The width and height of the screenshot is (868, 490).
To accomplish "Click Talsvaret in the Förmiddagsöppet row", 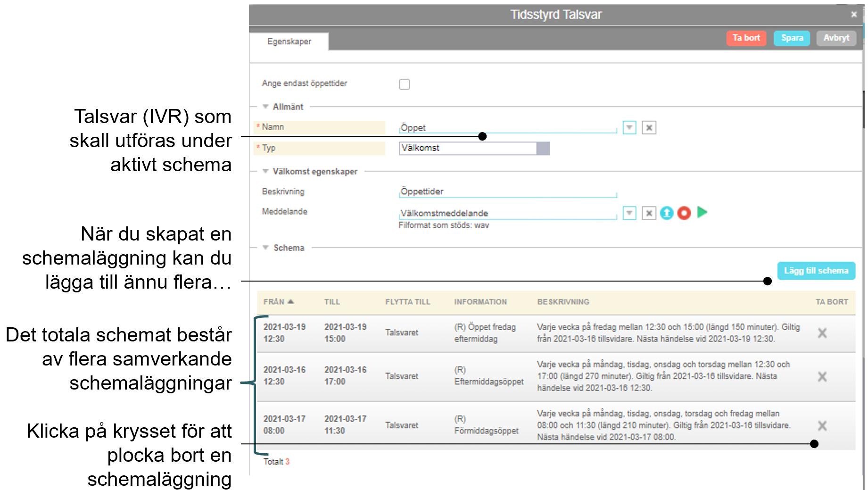I will pyautogui.click(x=402, y=425).
